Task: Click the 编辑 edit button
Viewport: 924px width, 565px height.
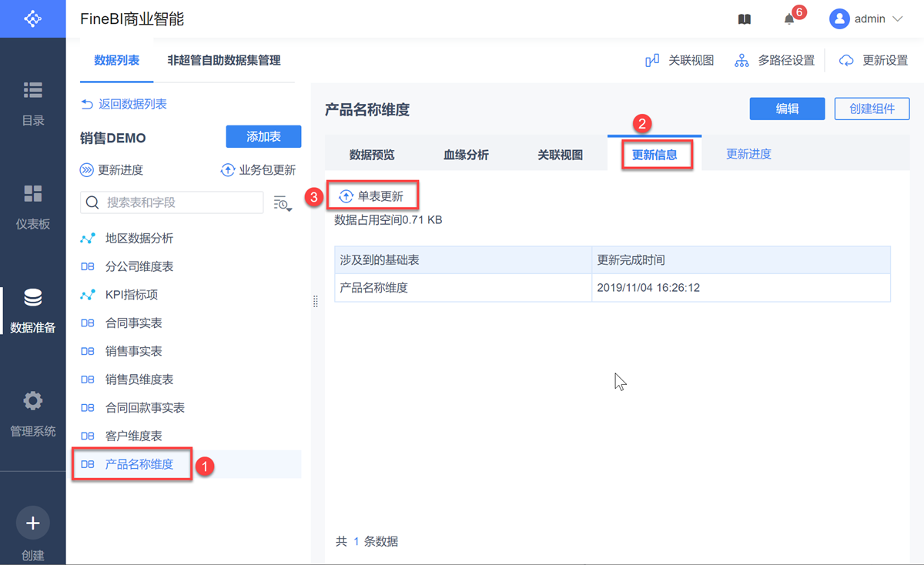Action: (x=787, y=109)
